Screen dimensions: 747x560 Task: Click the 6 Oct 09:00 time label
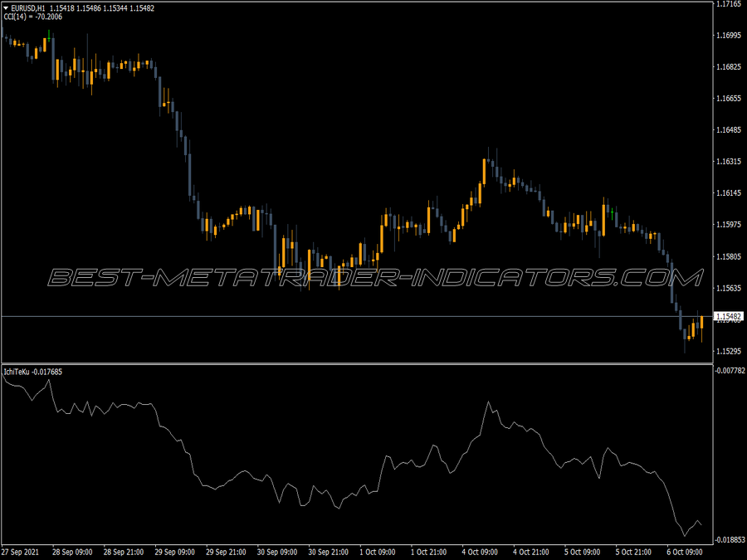click(685, 553)
